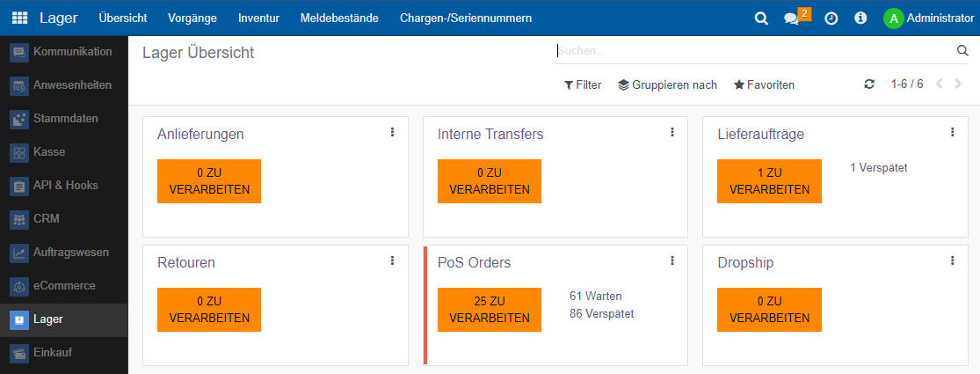Click the refresh icon near pager

(x=869, y=84)
